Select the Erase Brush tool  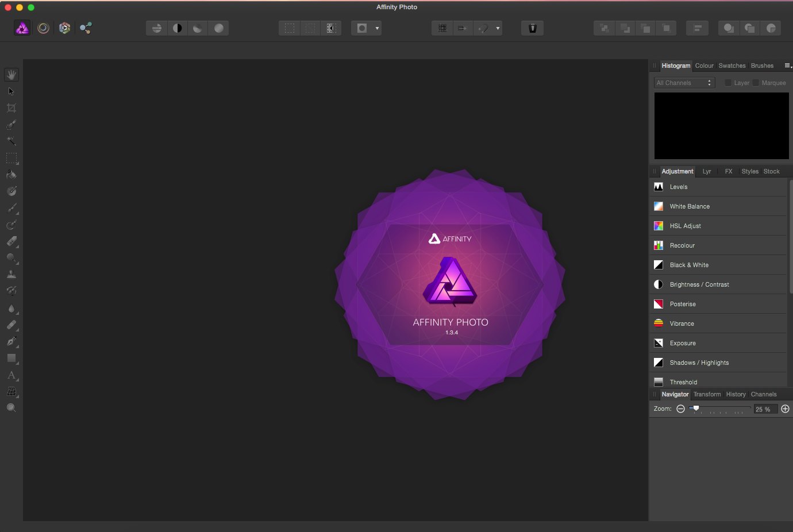coord(11,241)
